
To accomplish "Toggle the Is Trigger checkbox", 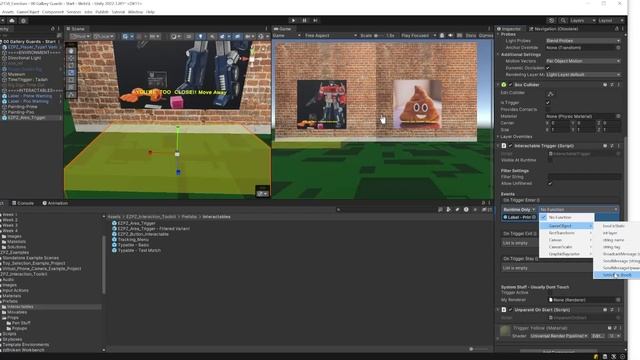I will [548, 103].
